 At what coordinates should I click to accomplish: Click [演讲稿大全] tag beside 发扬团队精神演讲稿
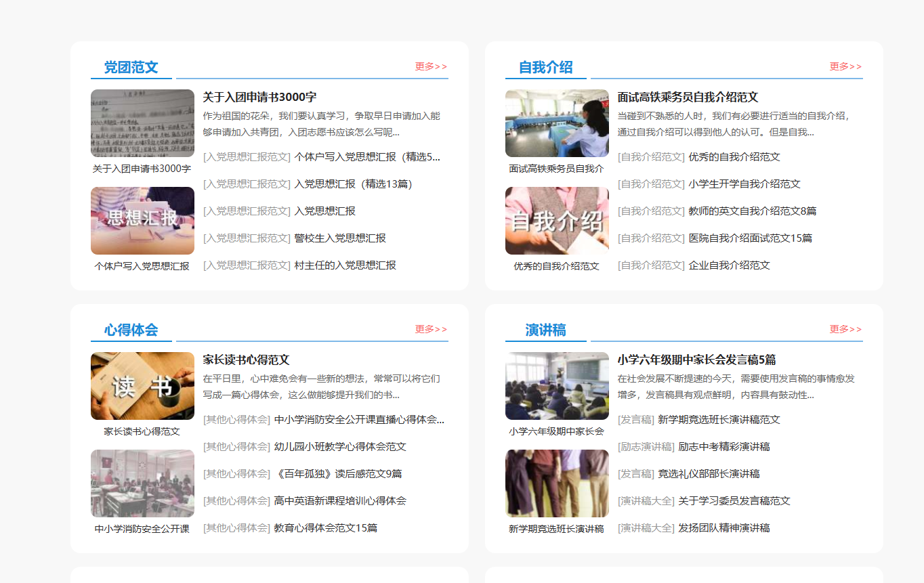[x=646, y=528]
